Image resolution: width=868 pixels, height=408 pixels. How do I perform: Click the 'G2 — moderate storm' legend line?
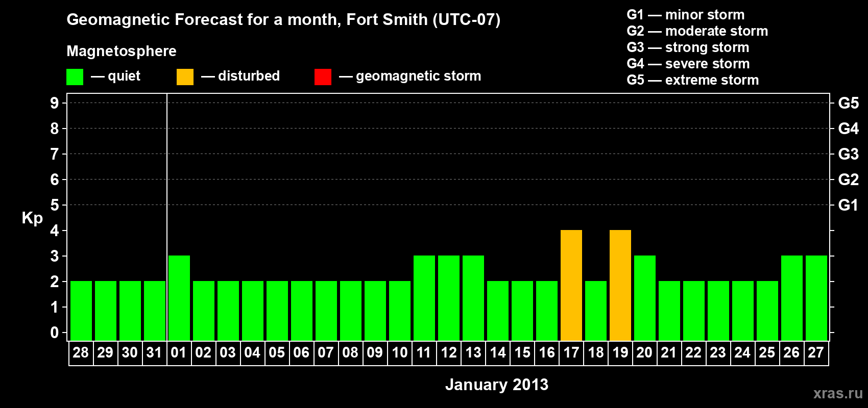click(697, 31)
